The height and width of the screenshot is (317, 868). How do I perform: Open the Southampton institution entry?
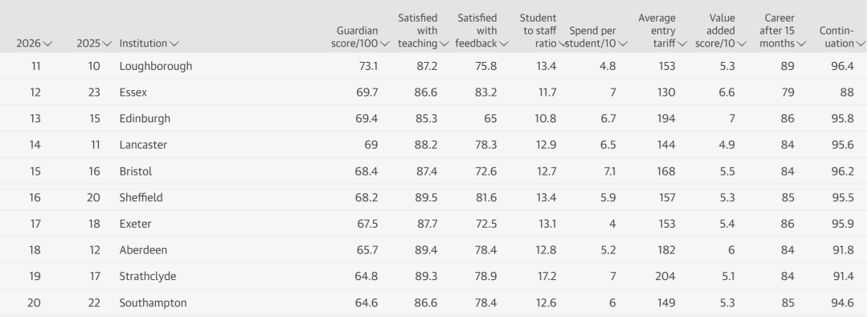point(153,303)
